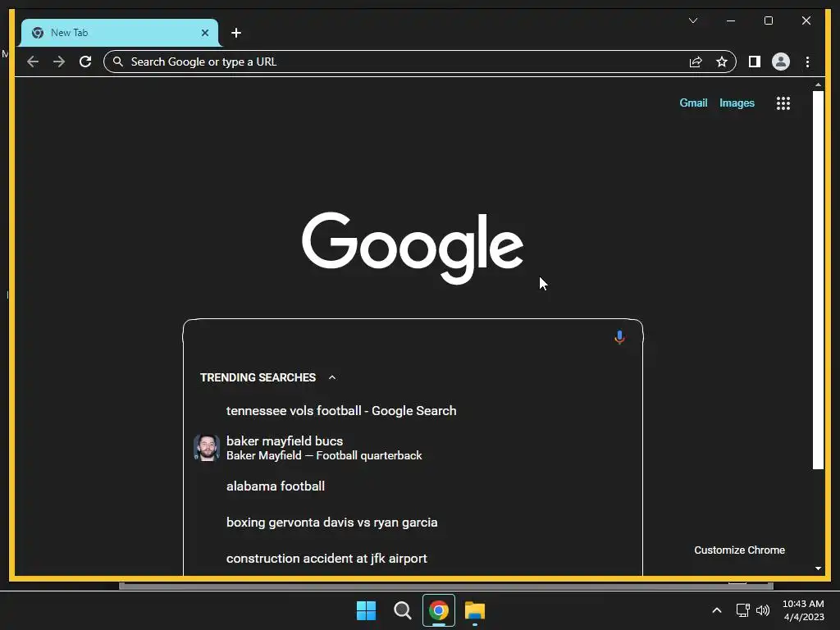Open Windows Start menu
Image resolution: width=840 pixels, height=630 pixels.
[366, 610]
